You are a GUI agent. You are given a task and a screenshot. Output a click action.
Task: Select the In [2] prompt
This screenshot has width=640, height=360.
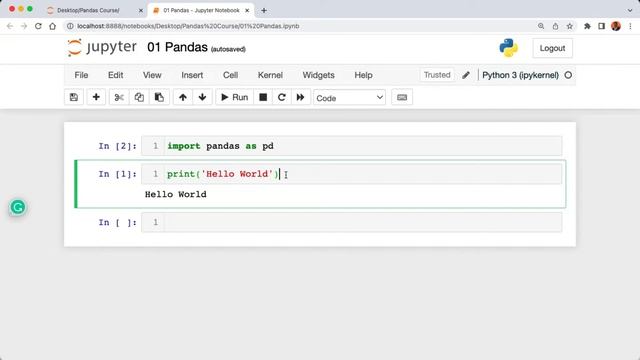tap(118, 146)
